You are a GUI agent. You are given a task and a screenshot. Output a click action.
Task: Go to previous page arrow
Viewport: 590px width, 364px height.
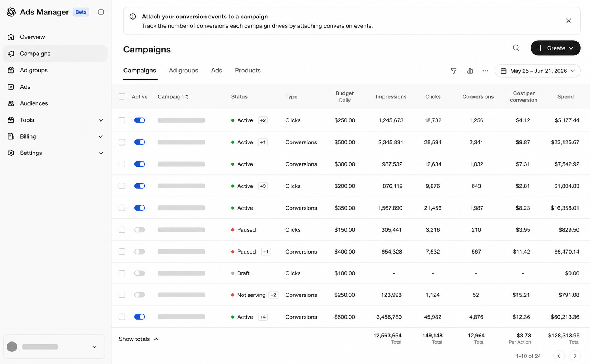click(x=559, y=356)
